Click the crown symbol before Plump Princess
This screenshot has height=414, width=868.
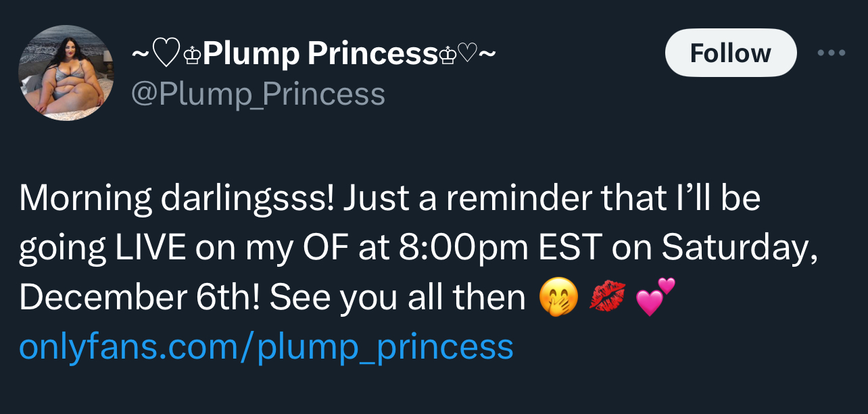(x=192, y=55)
